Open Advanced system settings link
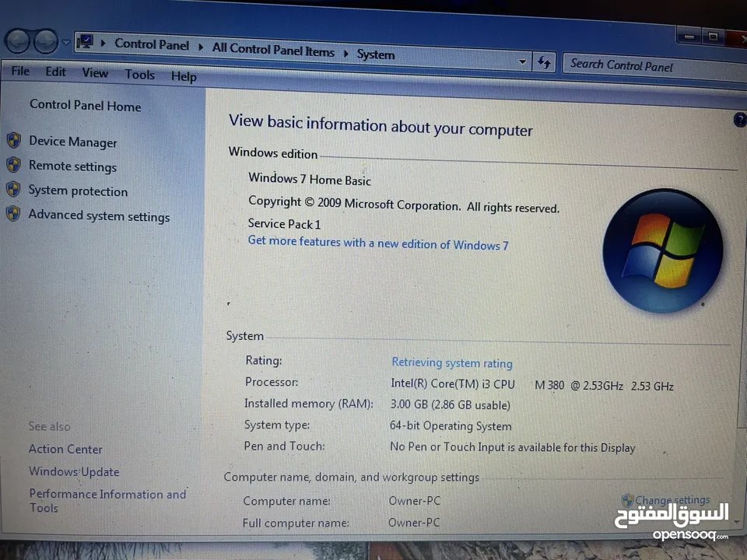The width and height of the screenshot is (747, 560). (x=99, y=215)
